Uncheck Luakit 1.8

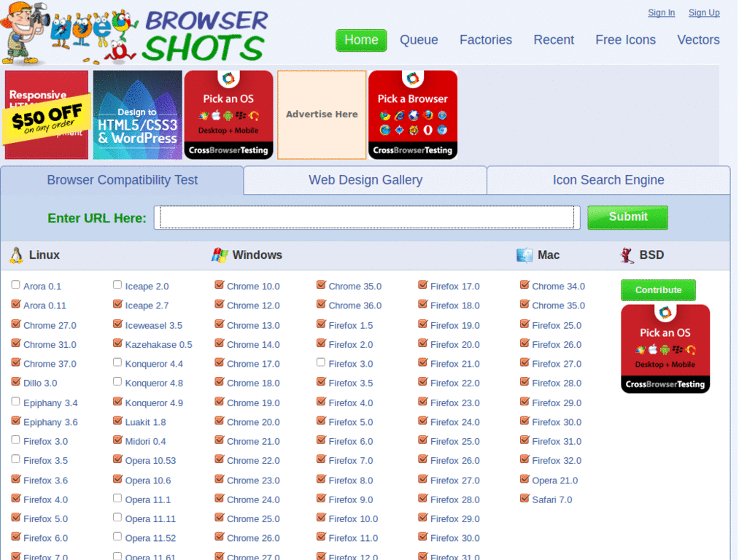[117, 421]
